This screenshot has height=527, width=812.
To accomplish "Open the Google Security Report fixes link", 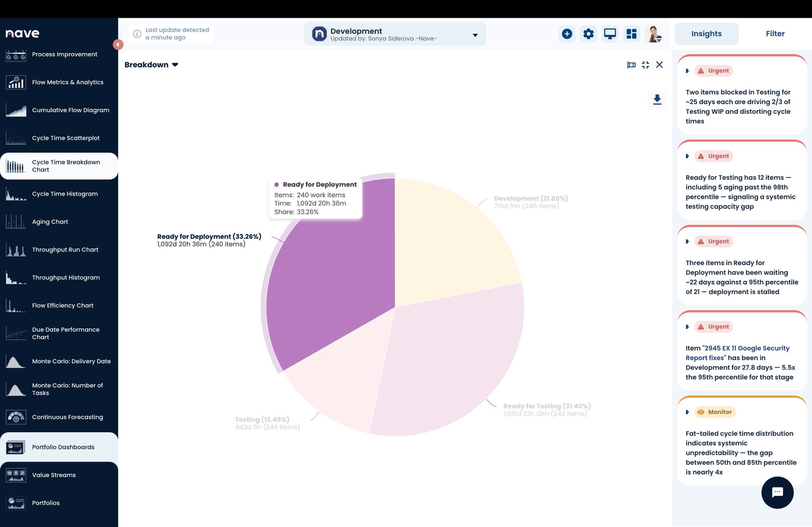I will coord(737,353).
